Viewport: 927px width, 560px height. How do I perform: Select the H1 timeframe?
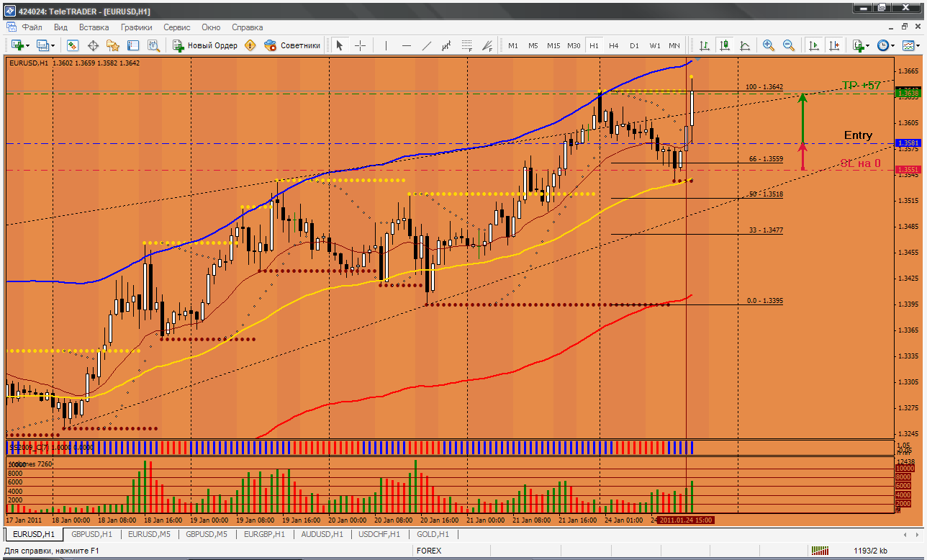pyautogui.click(x=594, y=45)
